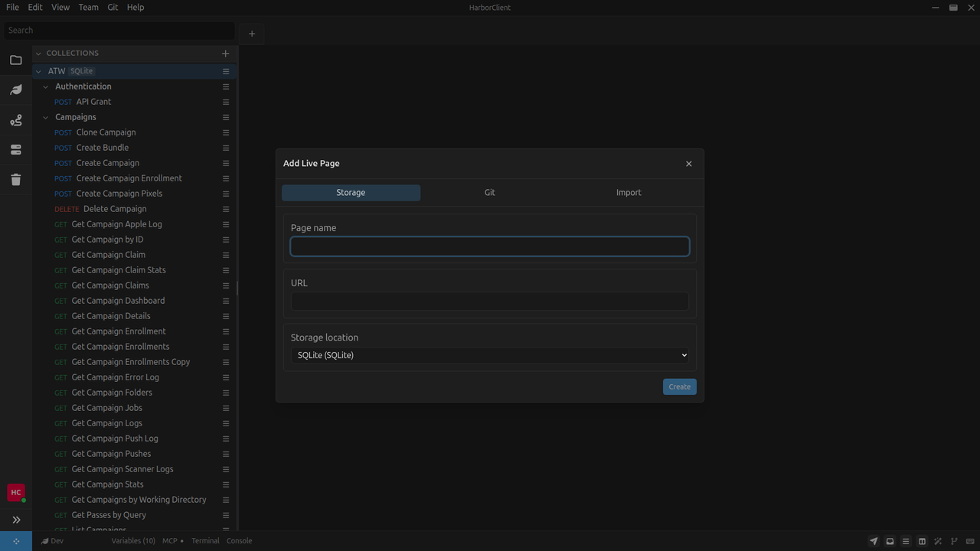This screenshot has width=980, height=551.
Task: Click the keyboard shortcuts icon in the status bar
Action: click(x=970, y=541)
